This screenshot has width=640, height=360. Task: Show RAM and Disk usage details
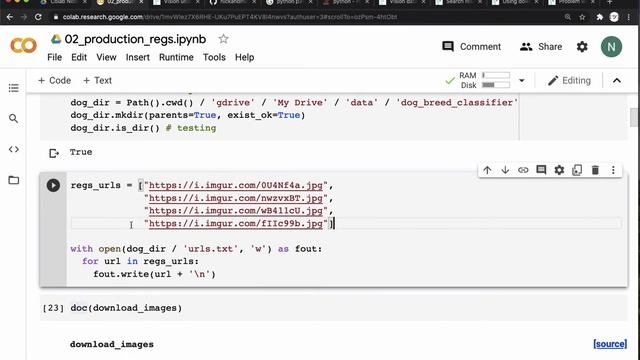tap(484, 80)
